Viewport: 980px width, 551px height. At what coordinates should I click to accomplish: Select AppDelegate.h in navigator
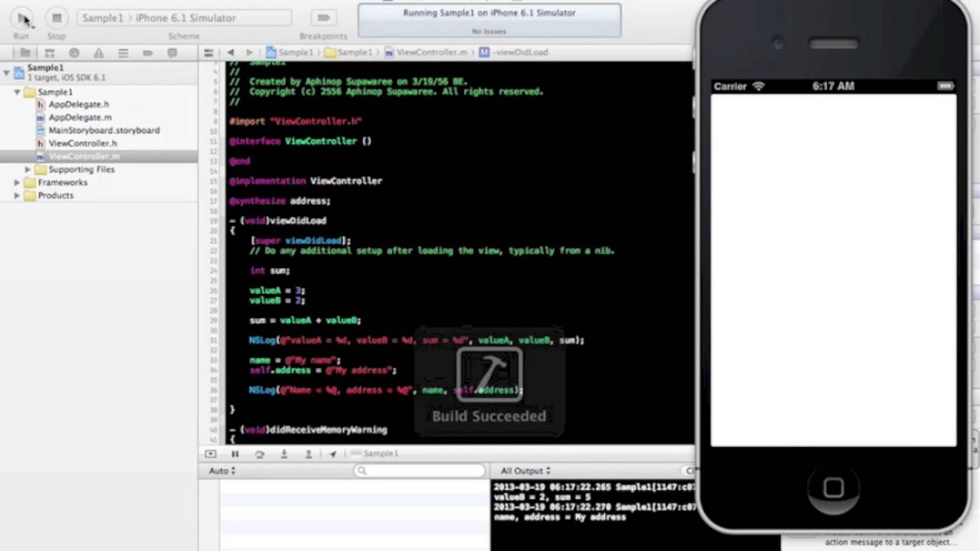tap(78, 104)
